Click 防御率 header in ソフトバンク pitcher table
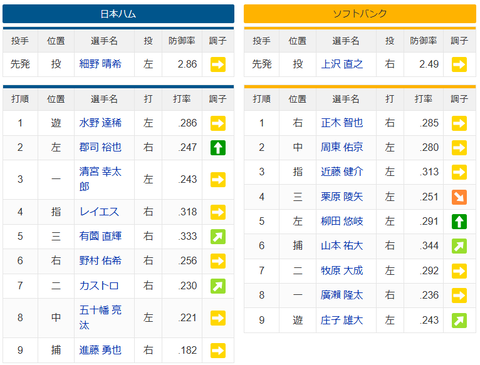 pos(423,41)
